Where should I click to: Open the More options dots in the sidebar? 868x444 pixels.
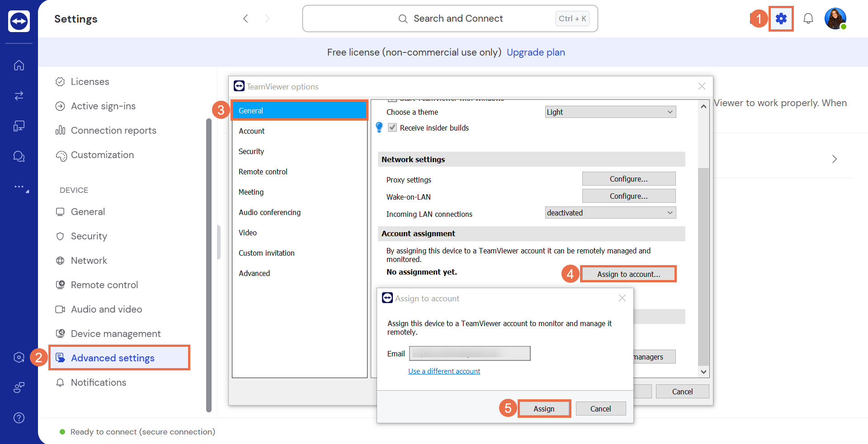(x=19, y=187)
